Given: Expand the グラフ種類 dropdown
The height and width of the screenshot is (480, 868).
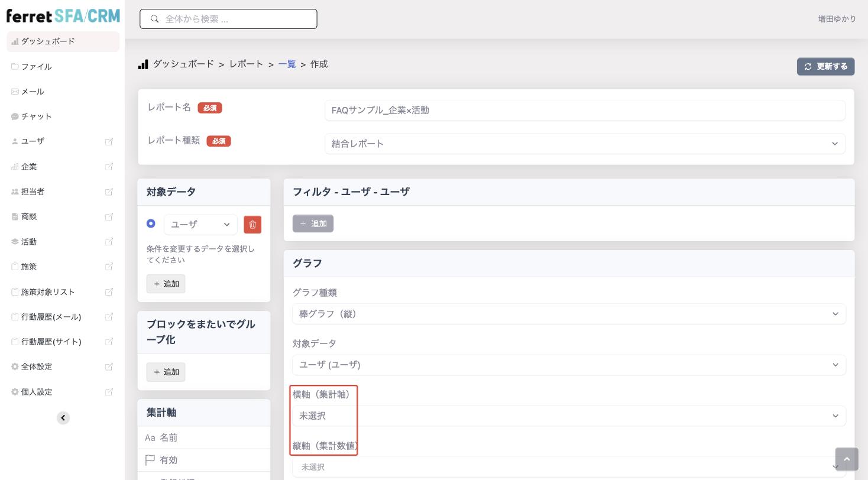Looking at the screenshot, I should [569, 314].
